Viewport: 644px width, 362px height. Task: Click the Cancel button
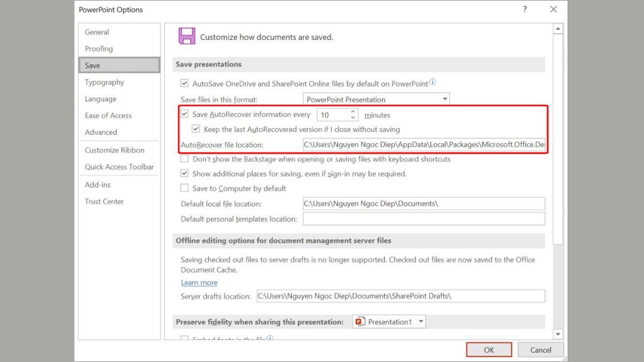[540, 350]
